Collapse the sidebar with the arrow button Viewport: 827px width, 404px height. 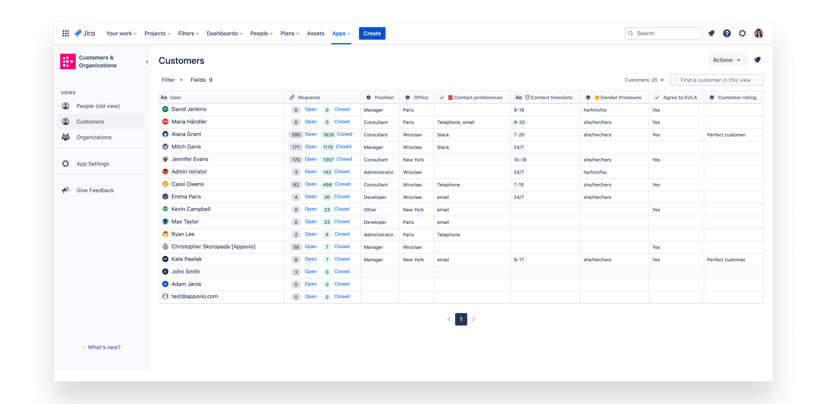click(147, 62)
